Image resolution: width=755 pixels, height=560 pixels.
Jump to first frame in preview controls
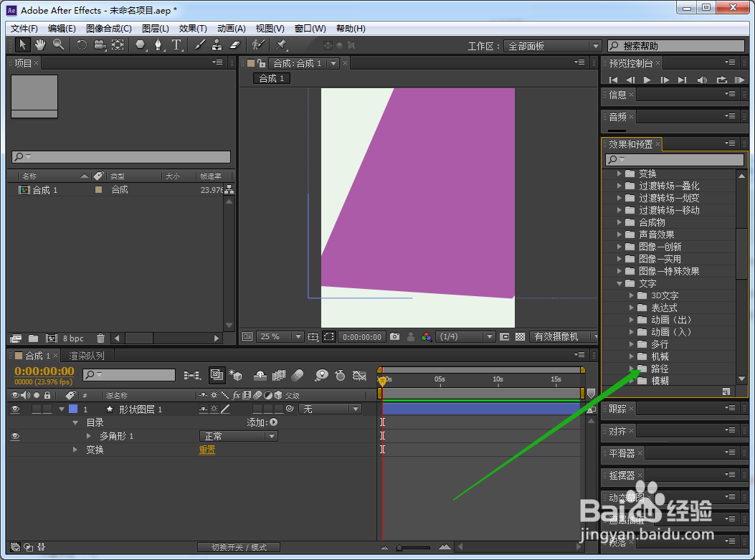click(x=613, y=80)
